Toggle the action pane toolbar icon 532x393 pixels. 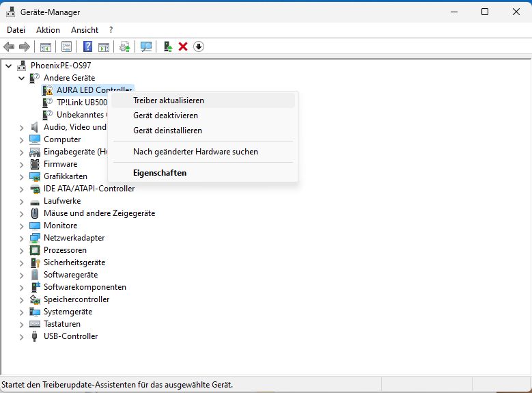coord(104,47)
